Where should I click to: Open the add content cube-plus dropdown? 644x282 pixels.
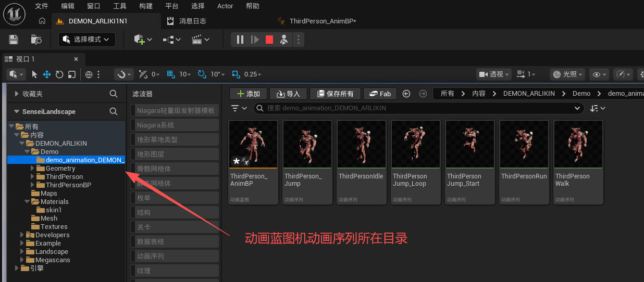click(143, 40)
